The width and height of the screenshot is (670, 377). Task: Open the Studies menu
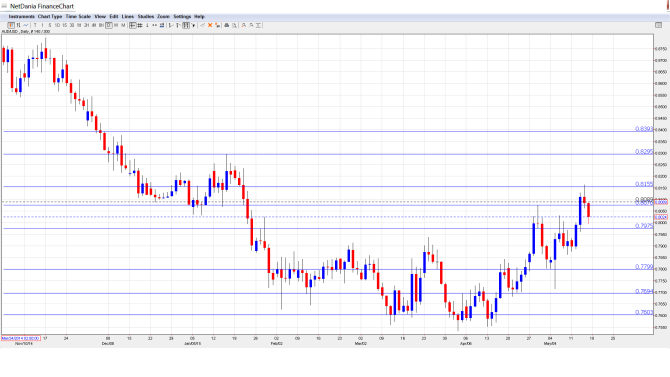(x=146, y=17)
